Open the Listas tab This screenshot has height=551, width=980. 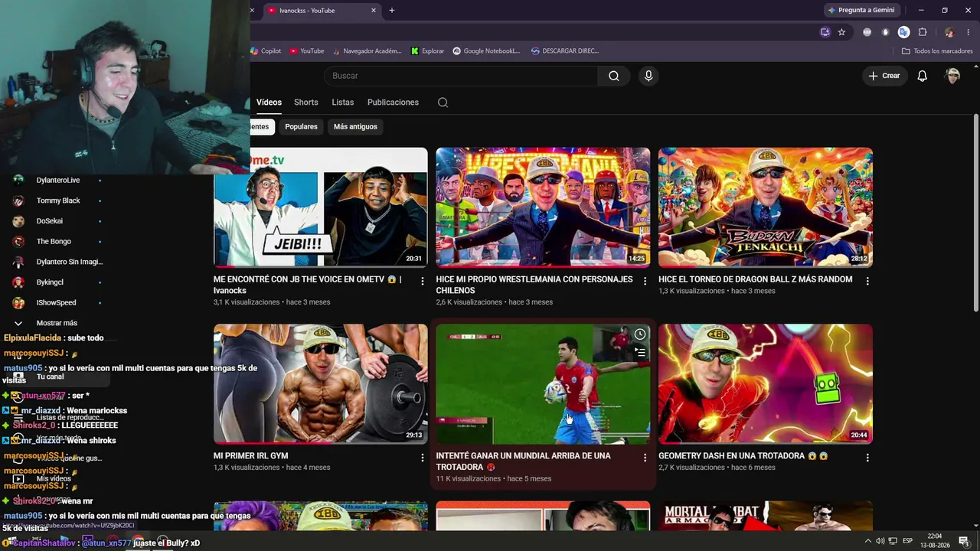pyautogui.click(x=343, y=103)
